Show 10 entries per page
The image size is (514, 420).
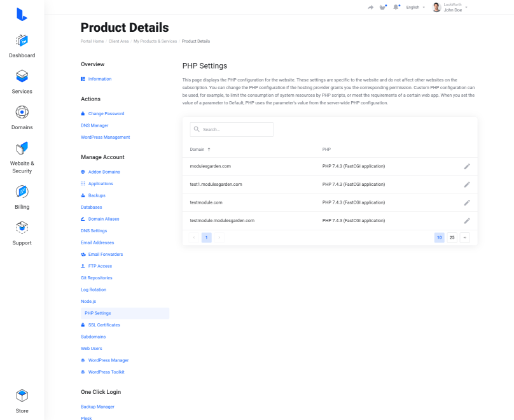440,237
